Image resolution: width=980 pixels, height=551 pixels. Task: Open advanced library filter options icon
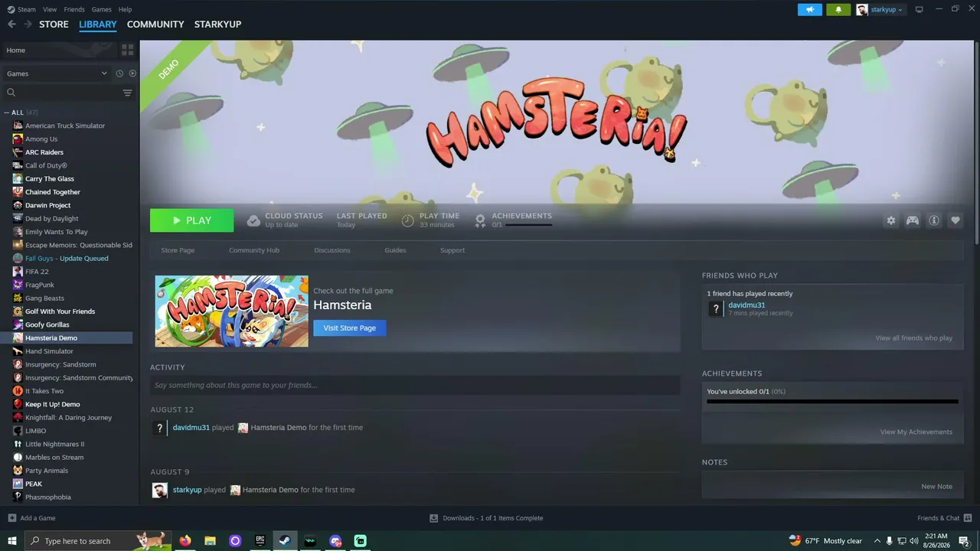pyautogui.click(x=127, y=93)
